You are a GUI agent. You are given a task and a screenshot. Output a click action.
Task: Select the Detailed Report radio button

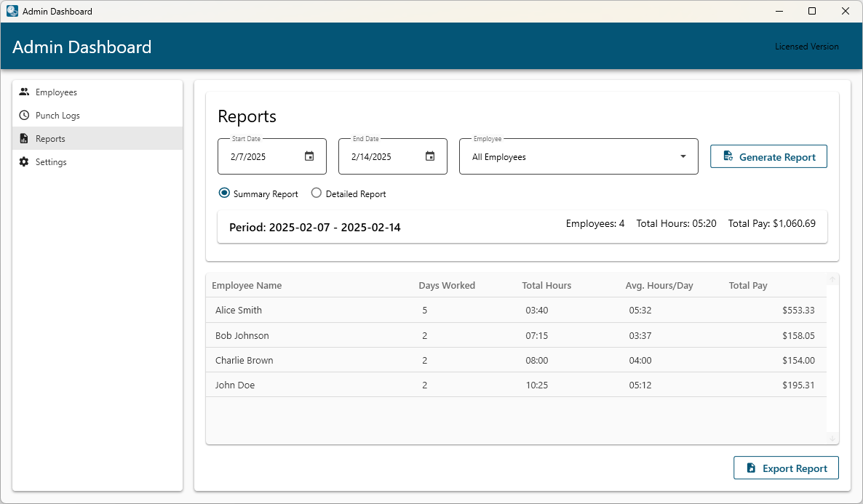(317, 193)
